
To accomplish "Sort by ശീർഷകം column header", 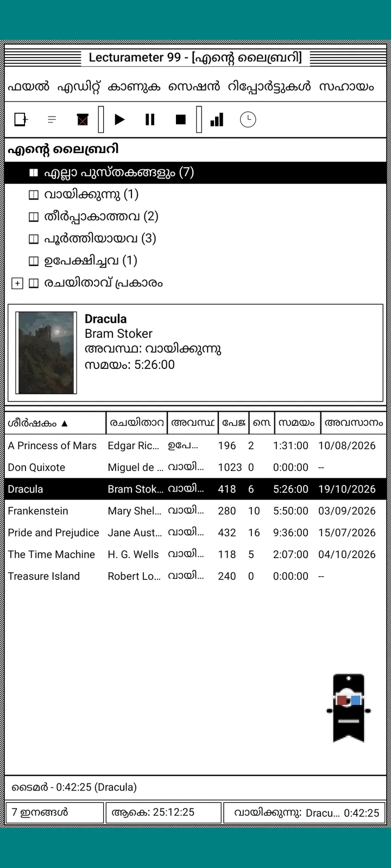I will [x=55, y=423].
